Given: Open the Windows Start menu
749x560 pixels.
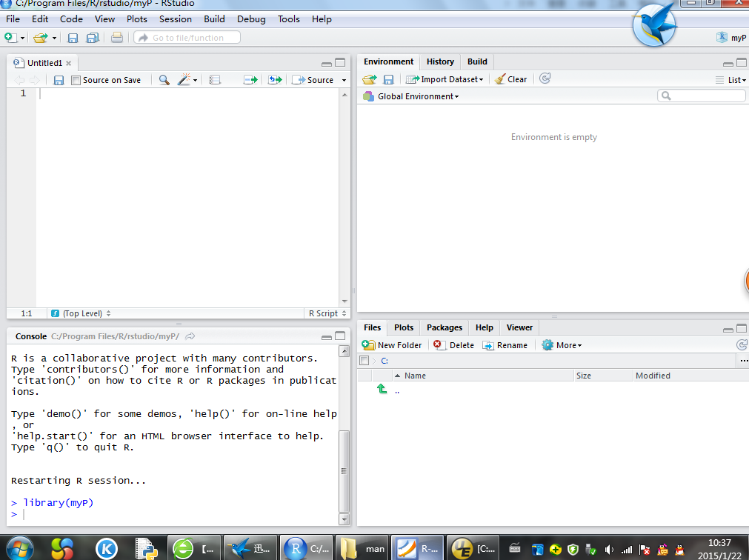Looking at the screenshot, I should [x=20, y=548].
